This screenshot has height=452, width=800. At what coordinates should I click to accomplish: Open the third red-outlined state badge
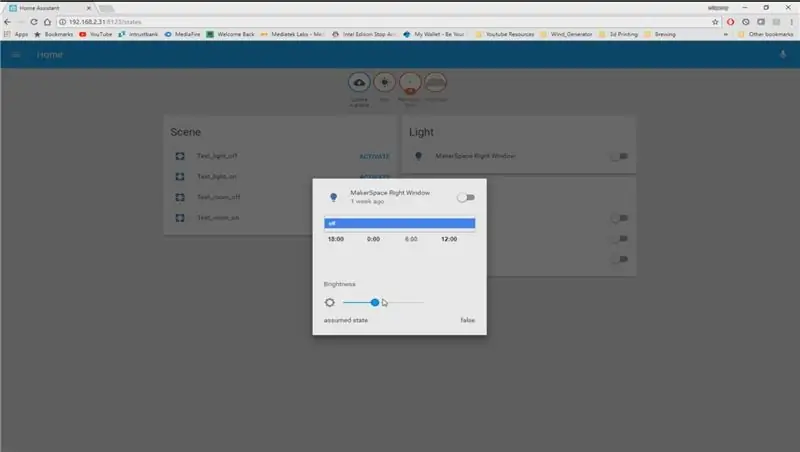tap(410, 82)
